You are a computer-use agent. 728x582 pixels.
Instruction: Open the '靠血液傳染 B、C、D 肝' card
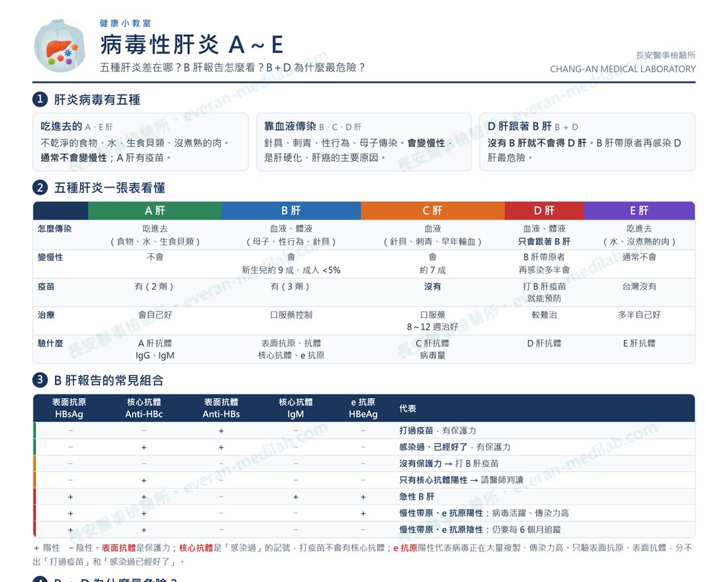click(x=364, y=142)
